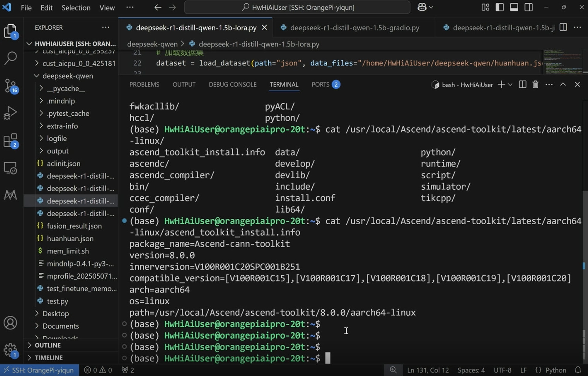Screen dimensions: 588x376
Task: Open new terminal launch profile dropdown
Action: (510, 85)
